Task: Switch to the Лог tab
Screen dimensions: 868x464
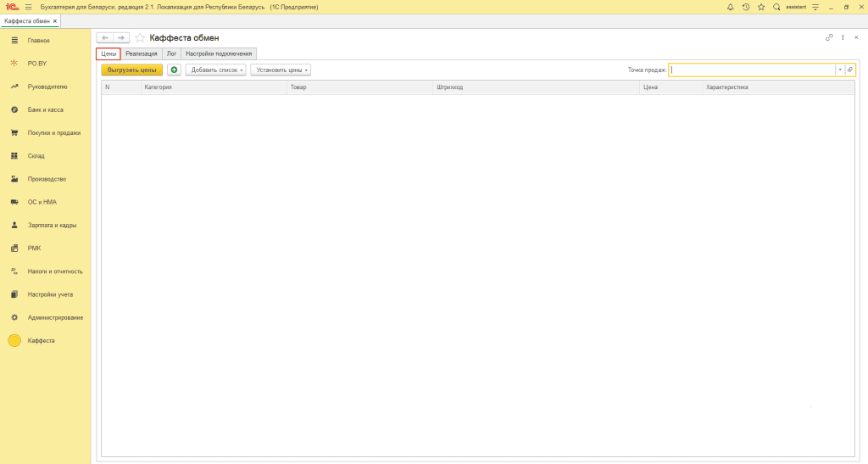Action: click(x=171, y=53)
